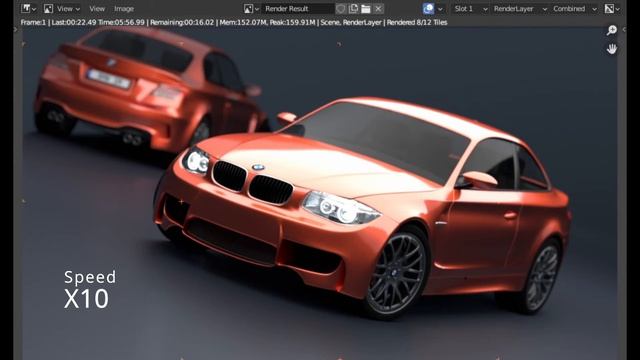Expand the gizmo options chevron
Viewport: 640px width, 360px height.
tap(440, 9)
